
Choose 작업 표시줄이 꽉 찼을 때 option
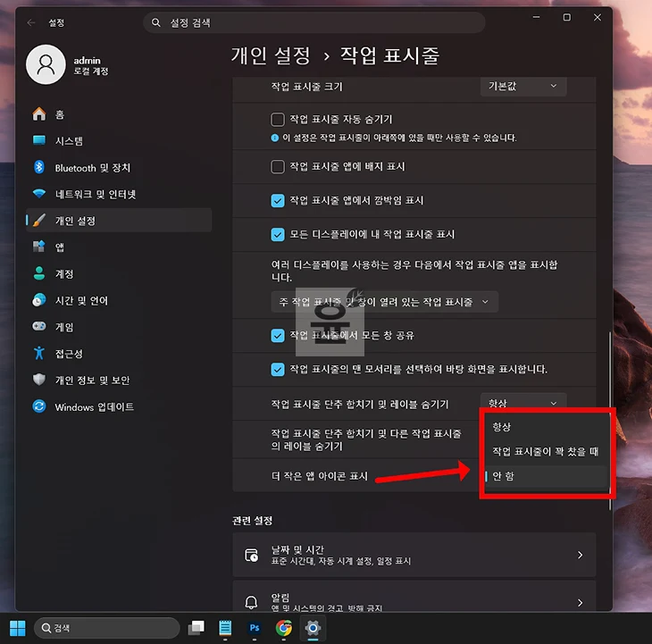click(545, 451)
